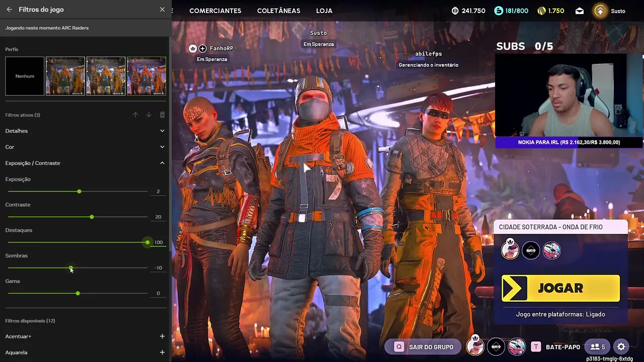Click the black SUSTO avatar in the map card

coord(531,250)
